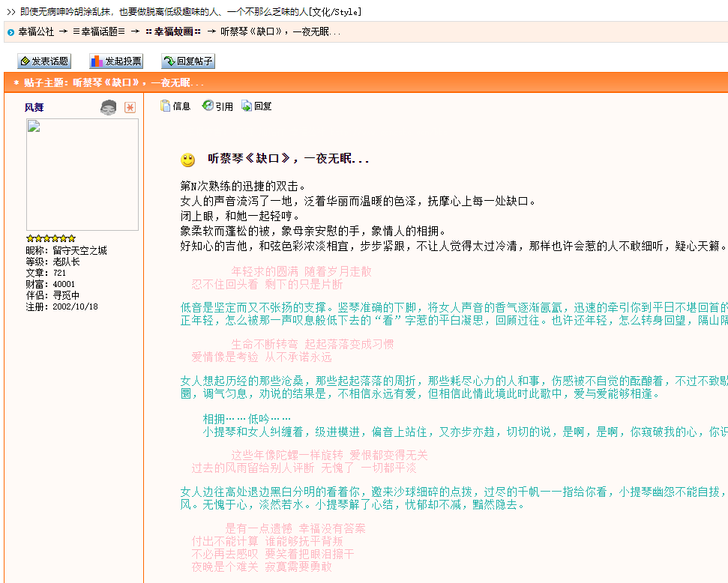The image size is (728, 583).
Task: Click the broken avatar image of 风舞
Action: click(x=82, y=174)
